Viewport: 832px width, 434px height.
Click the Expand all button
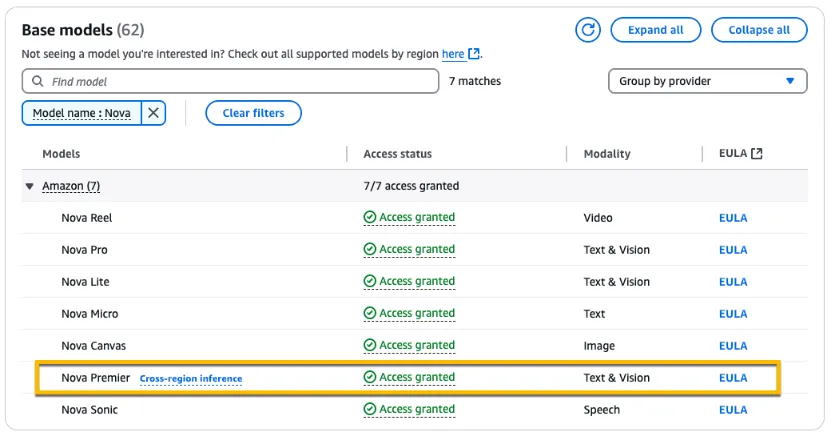point(655,30)
